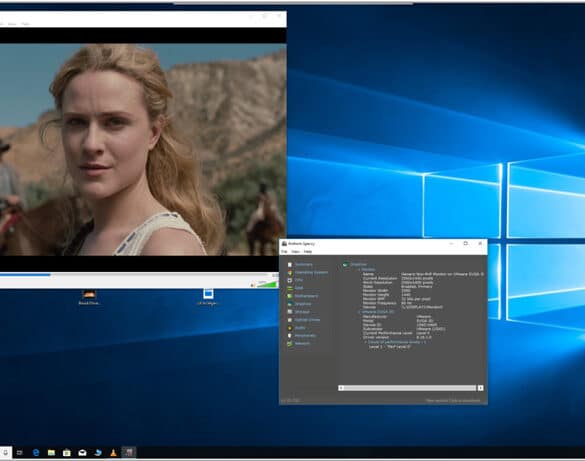Viewport: 585px width, 461px height.
Task: Launch Microsoft Edge from the taskbar
Action: (x=36, y=452)
